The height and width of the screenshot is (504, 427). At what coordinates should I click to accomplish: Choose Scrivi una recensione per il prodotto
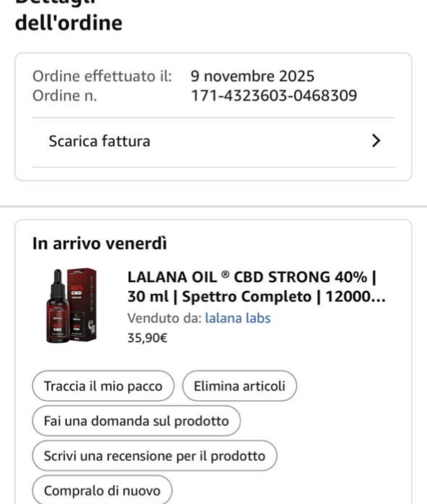[154, 456]
